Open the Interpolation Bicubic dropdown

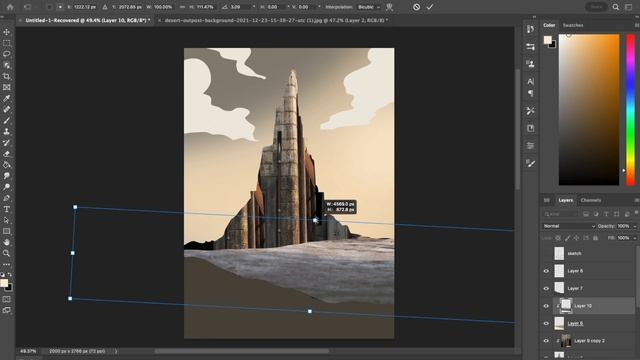(369, 7)
